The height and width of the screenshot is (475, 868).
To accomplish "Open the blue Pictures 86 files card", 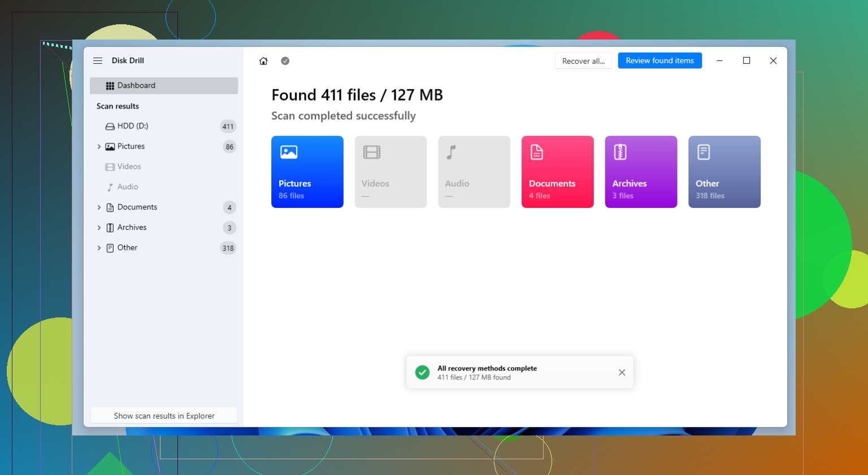I will click(307, 172).
